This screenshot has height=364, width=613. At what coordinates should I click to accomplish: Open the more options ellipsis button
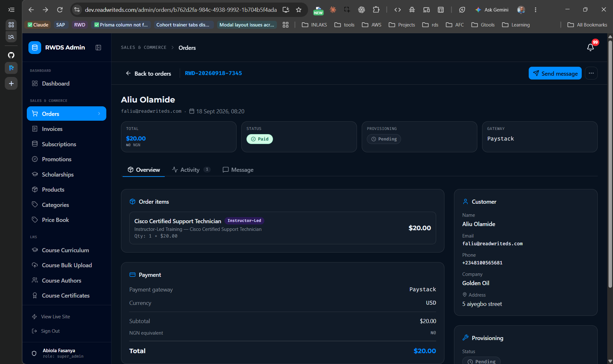click(x=591, y=73)
